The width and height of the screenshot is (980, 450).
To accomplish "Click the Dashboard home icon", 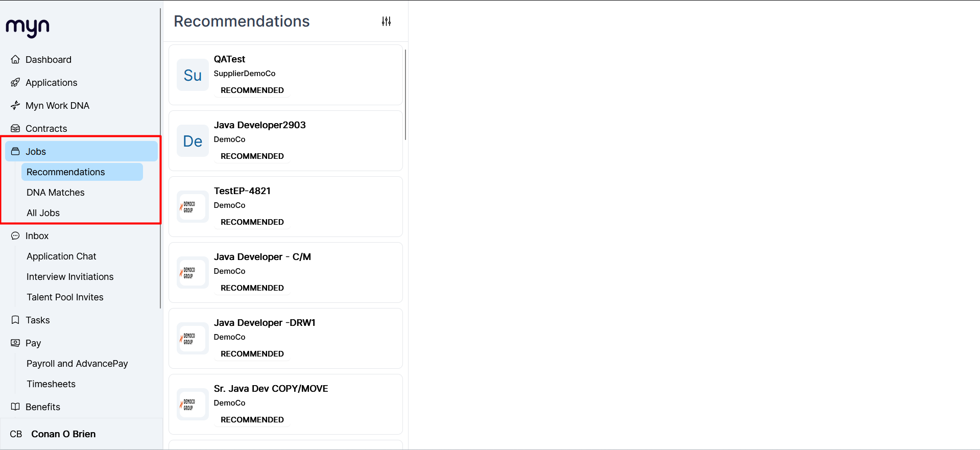I will pyautogui.click(x=15, y=59).
